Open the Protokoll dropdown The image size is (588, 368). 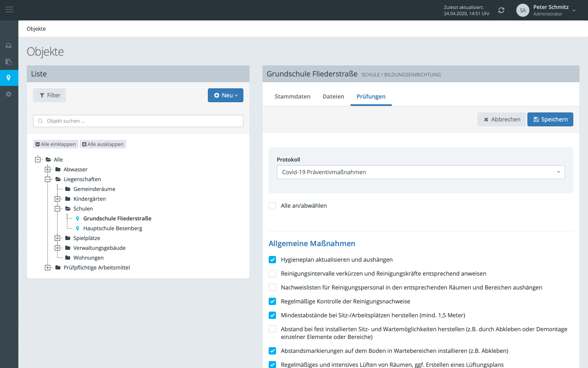click(421, 172)
